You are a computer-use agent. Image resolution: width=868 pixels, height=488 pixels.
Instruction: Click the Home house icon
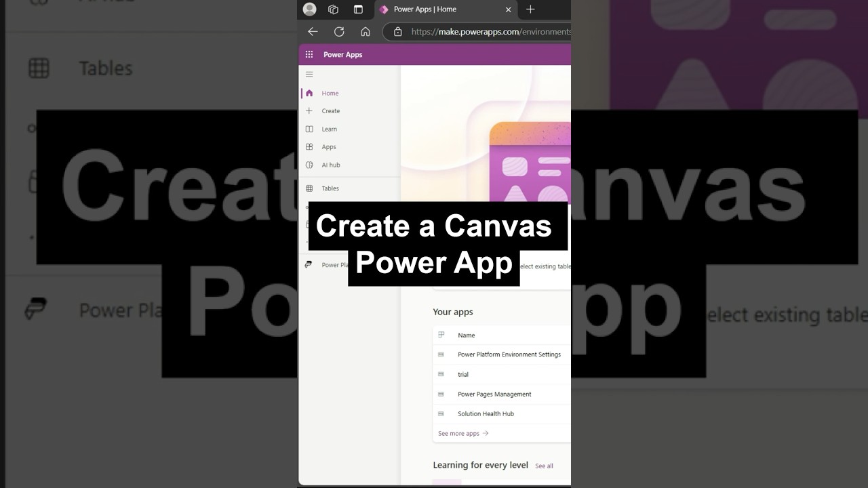(x=309, y=94)
